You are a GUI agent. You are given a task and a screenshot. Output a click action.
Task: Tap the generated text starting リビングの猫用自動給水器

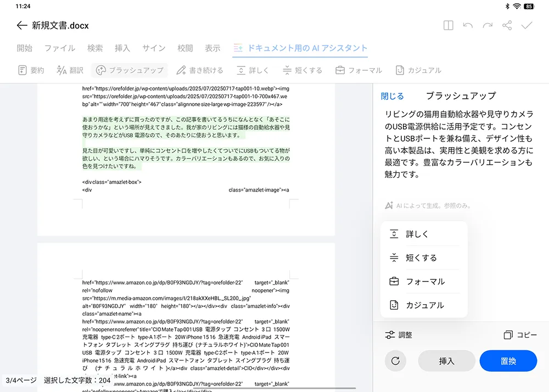point(459,144)
